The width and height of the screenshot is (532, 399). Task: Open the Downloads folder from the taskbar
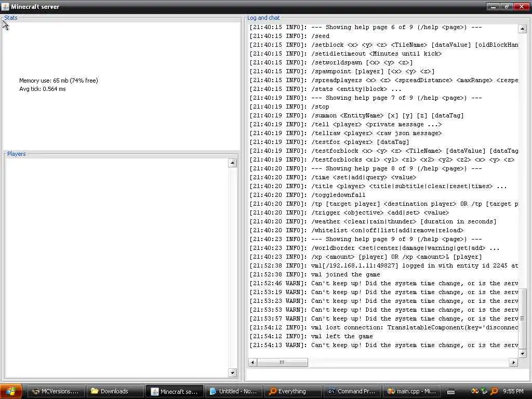point(115,391)
